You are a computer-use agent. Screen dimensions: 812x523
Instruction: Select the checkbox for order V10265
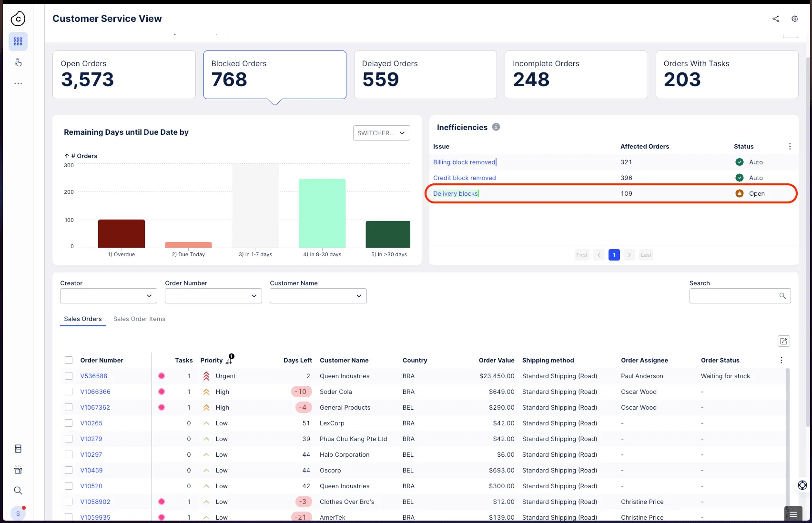pos(69,423)
